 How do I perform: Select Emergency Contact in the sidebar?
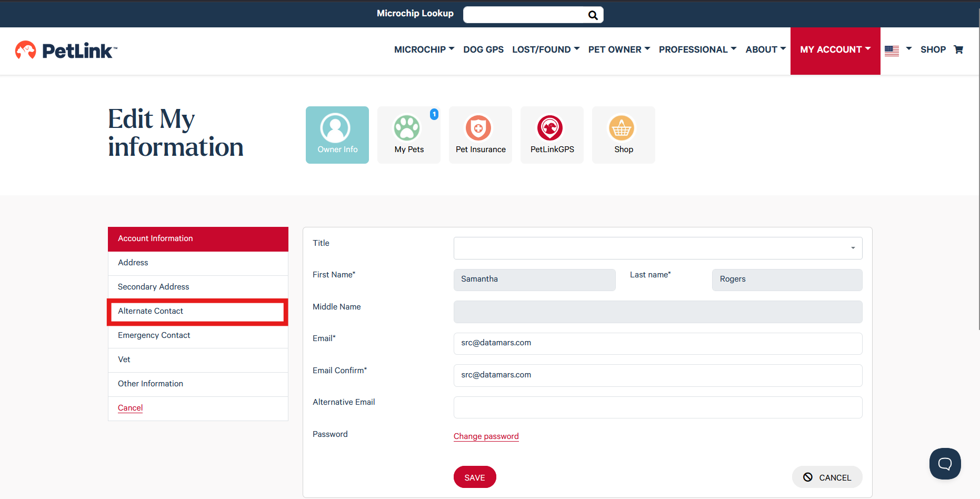point(198,336)
